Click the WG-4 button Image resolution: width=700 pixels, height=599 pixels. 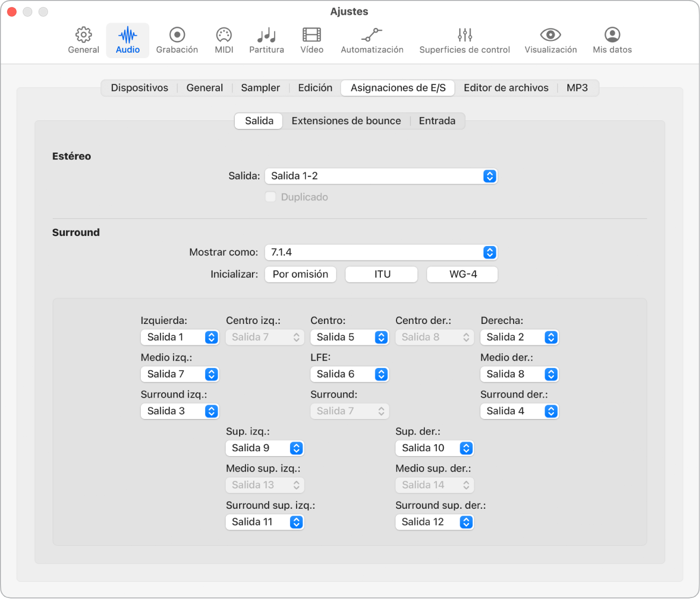pyautogui.click(x=463, y=275)
